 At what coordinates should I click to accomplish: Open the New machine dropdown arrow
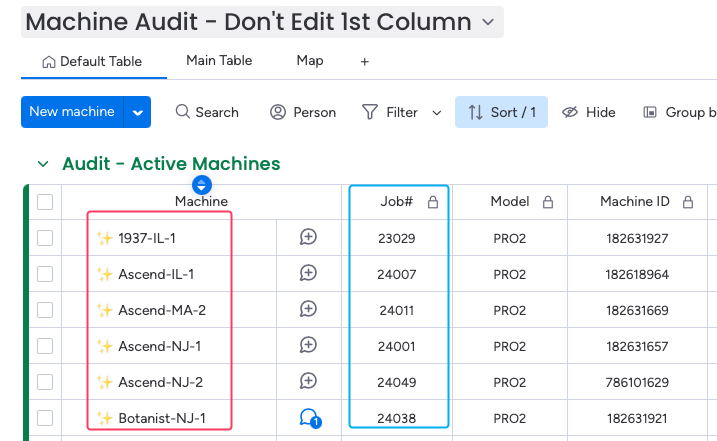(x=137, y=112)
